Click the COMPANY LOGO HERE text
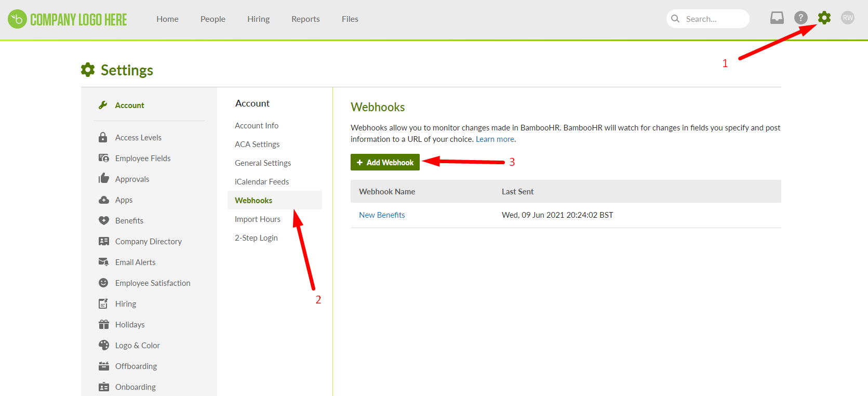868x396 pixels. click(78, 19)
